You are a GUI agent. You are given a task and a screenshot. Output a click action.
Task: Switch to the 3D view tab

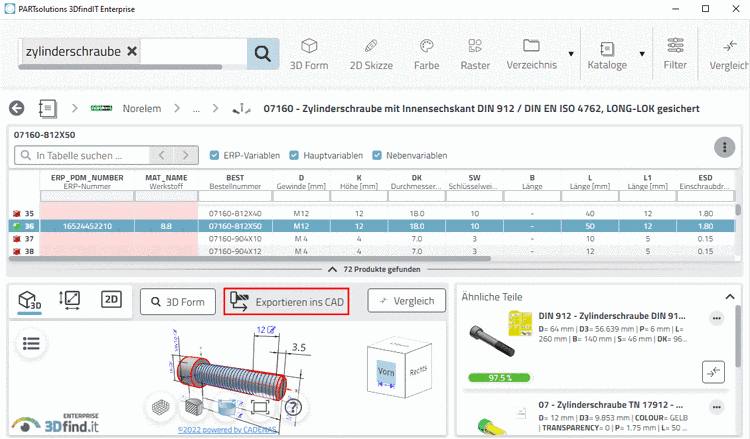30,301
